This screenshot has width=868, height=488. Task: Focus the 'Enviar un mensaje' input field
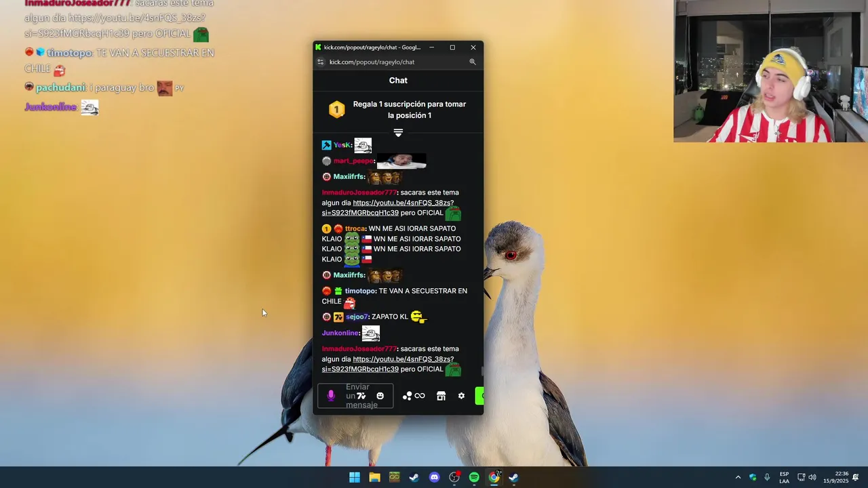click(x=355, y=396)
